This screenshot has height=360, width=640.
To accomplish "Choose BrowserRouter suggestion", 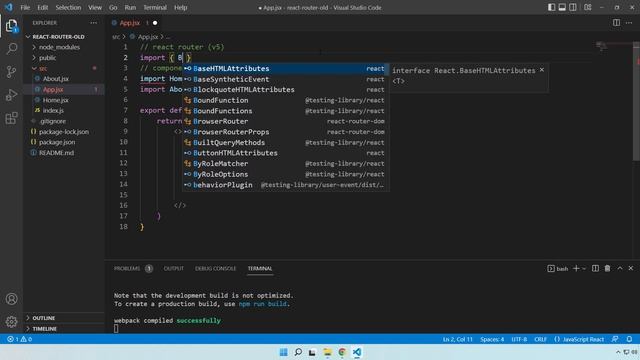I will click(x=285, y=121).
